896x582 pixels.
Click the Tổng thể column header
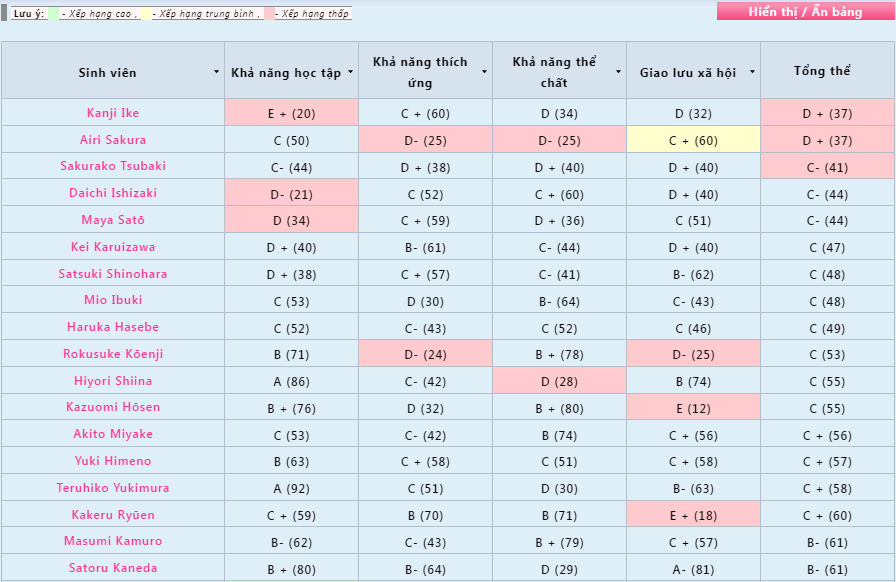point(822,71)
